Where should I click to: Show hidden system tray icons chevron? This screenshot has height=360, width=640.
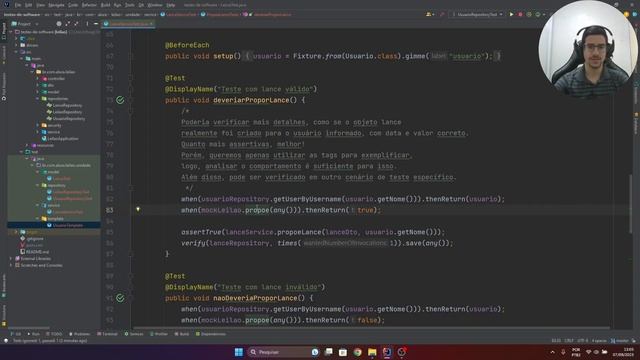pos(553,352)
